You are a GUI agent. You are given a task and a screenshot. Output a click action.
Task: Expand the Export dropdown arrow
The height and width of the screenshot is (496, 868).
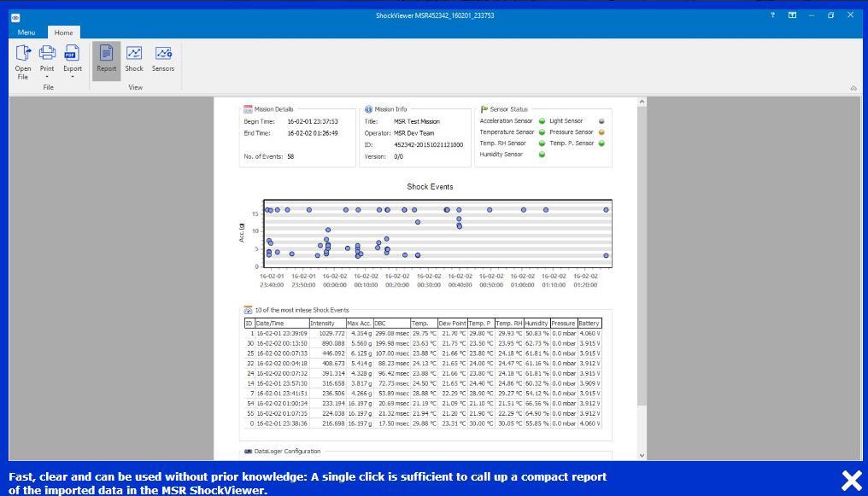tap(72, 77)
